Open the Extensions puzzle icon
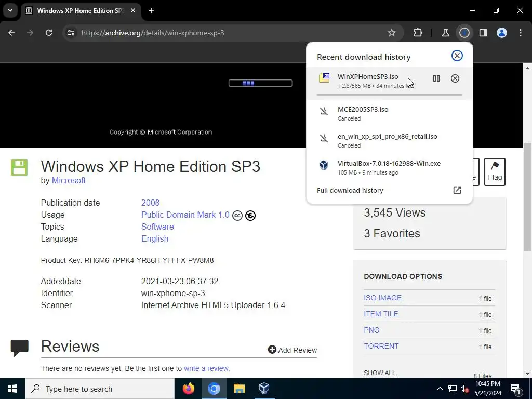Image resolution: width=532 pixels, height=399 pixels. coord(418,33)
